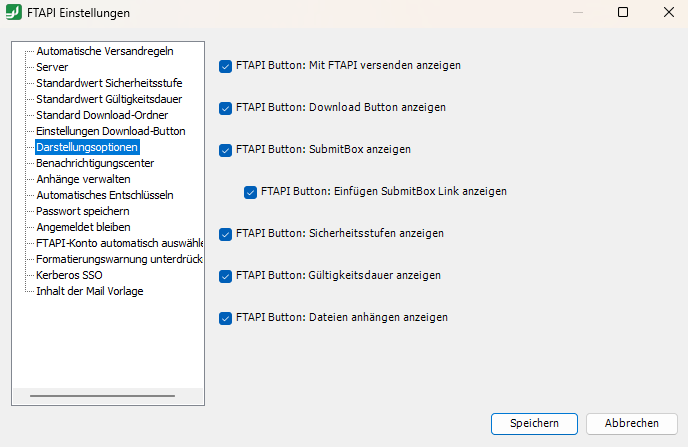Select 'Server' in settings tree
This screenshot has height=447, width=688.
52,67
